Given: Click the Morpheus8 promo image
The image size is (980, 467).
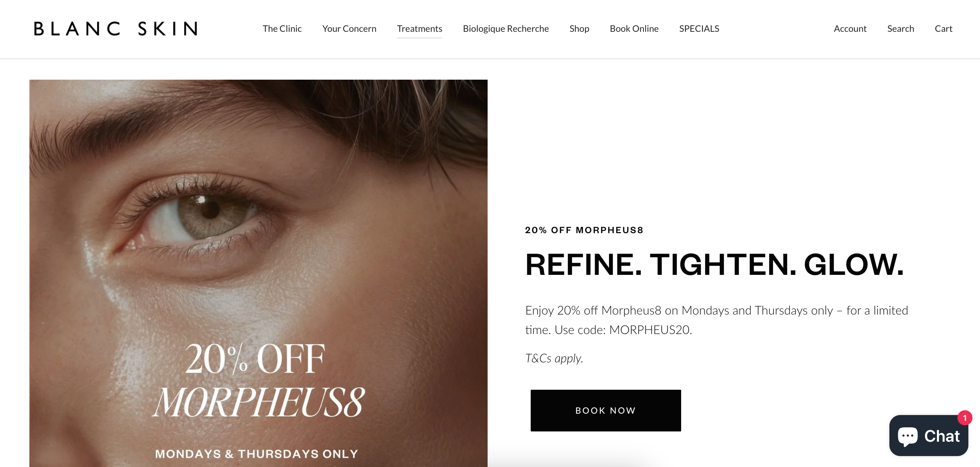Looking at the screenshot, I should click(x=258, y=273).
